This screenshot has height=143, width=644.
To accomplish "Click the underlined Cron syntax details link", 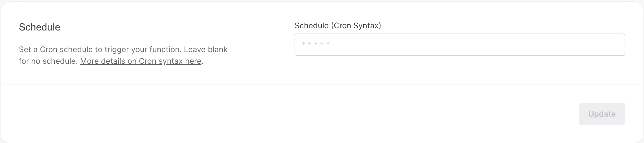I will (x=140, y=61).
